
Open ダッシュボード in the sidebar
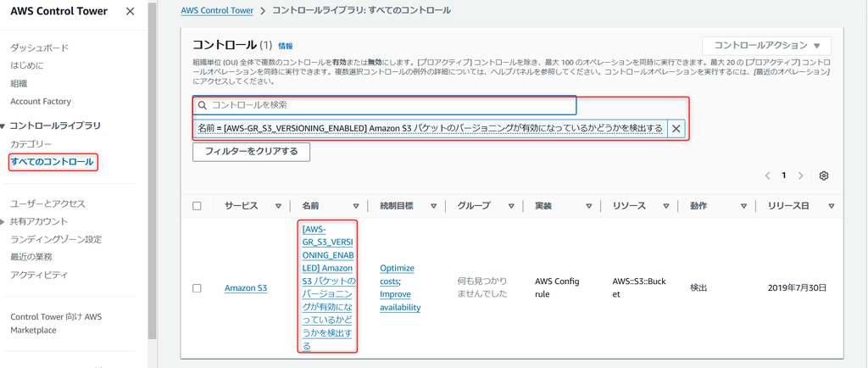coord(40,48)
